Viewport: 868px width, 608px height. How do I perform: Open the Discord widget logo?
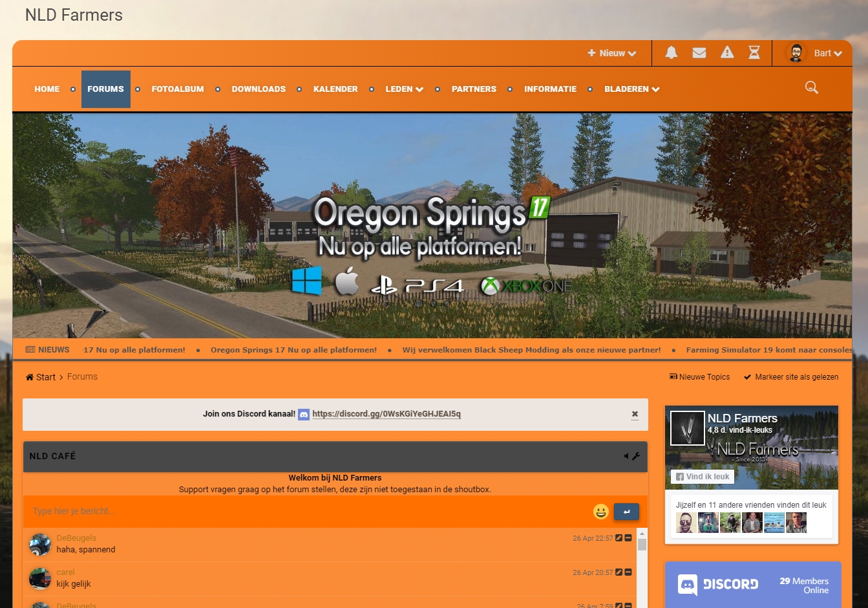click(x=718, y=584)
